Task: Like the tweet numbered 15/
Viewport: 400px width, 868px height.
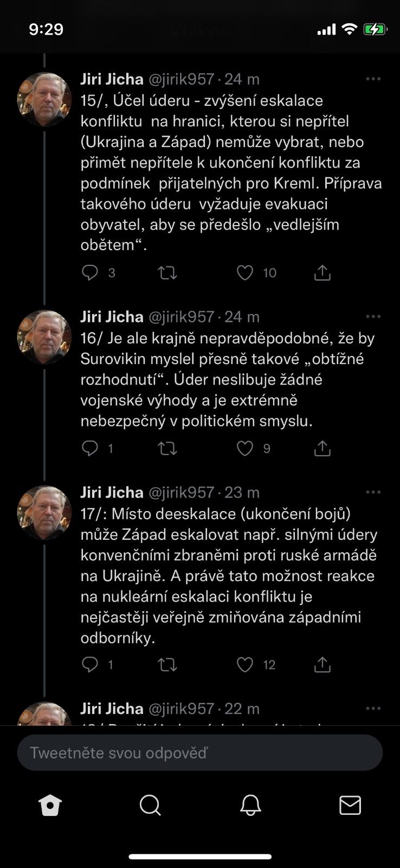Action: point(245,273)
